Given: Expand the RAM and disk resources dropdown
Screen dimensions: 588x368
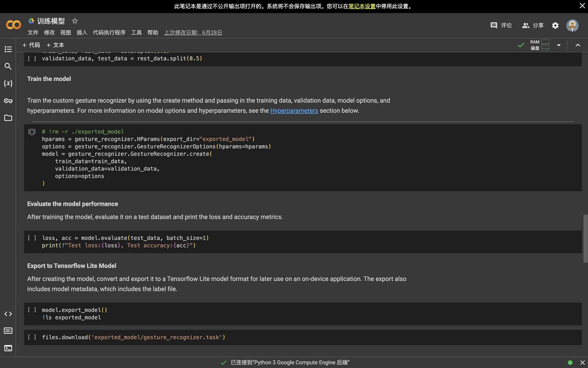Looking at the screenshot, I should (x=559, y=45).
